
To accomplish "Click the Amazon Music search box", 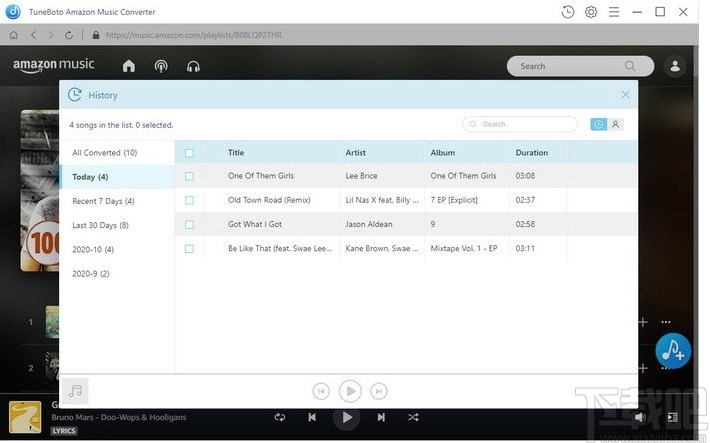I will point(580,66).
